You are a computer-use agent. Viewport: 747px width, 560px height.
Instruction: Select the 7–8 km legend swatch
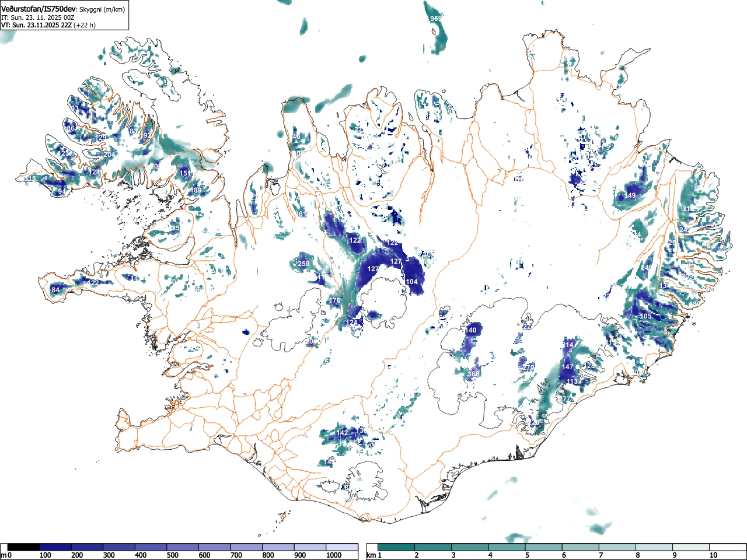(617, 547)
